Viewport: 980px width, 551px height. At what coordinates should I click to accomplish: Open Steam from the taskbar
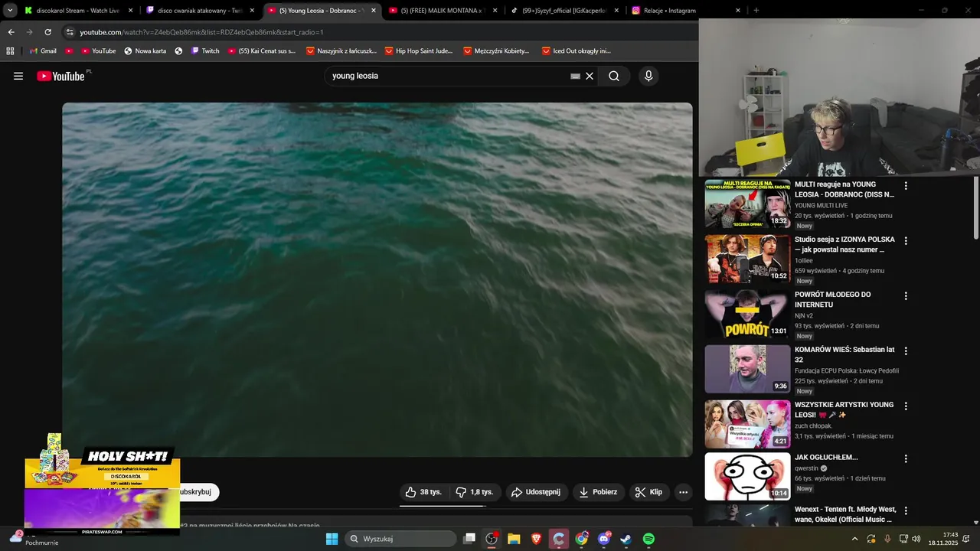626,539
